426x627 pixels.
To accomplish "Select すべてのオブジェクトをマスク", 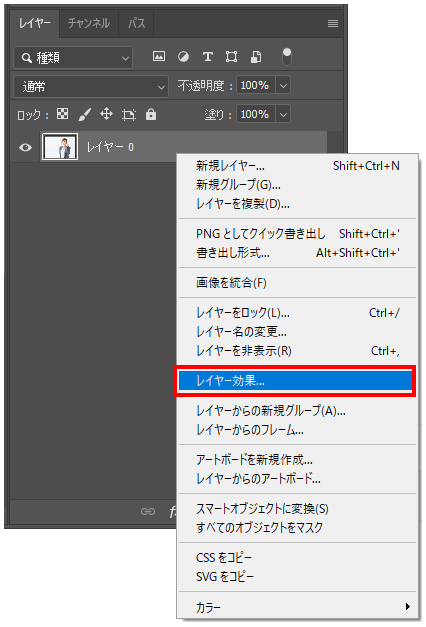I will click(x=297, y=528).
